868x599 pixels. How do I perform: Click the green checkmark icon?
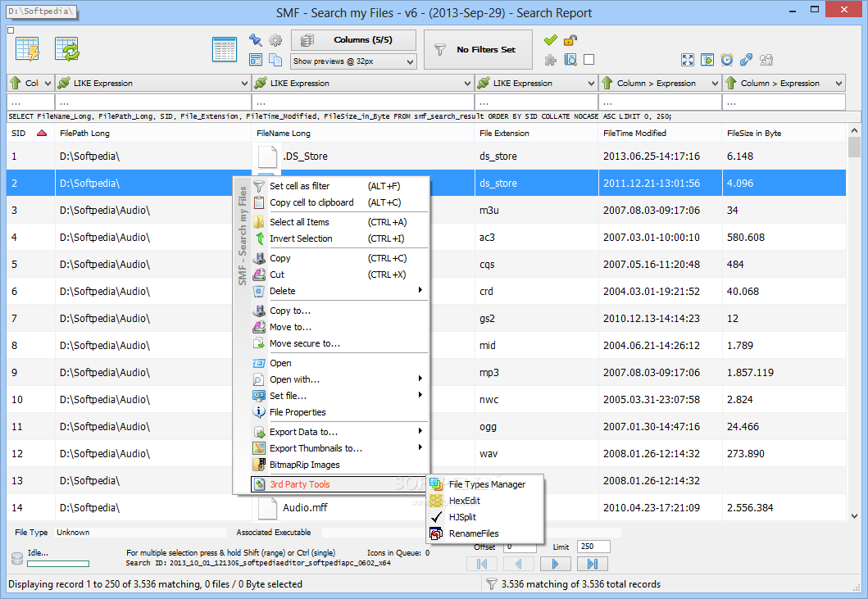click(x=550, y=40)
